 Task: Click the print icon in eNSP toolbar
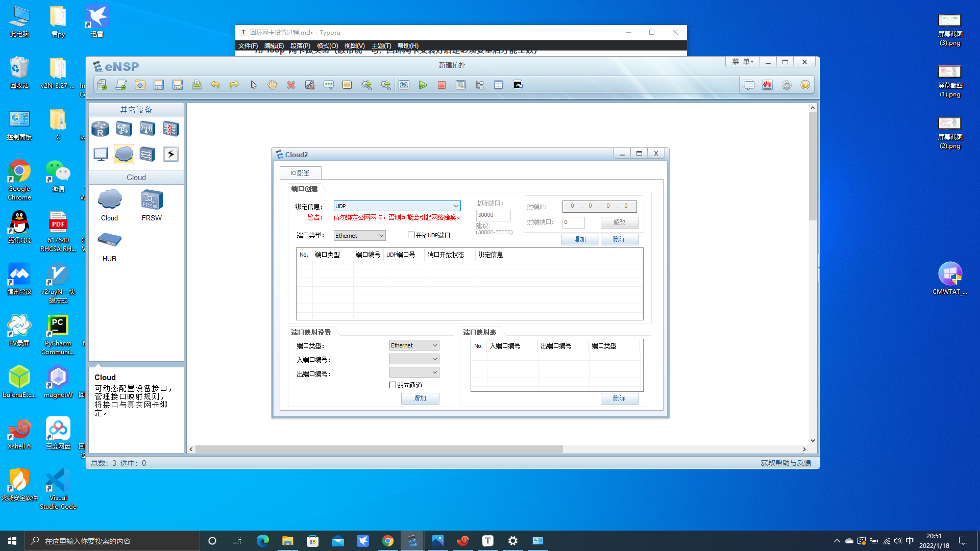point(197,85)
